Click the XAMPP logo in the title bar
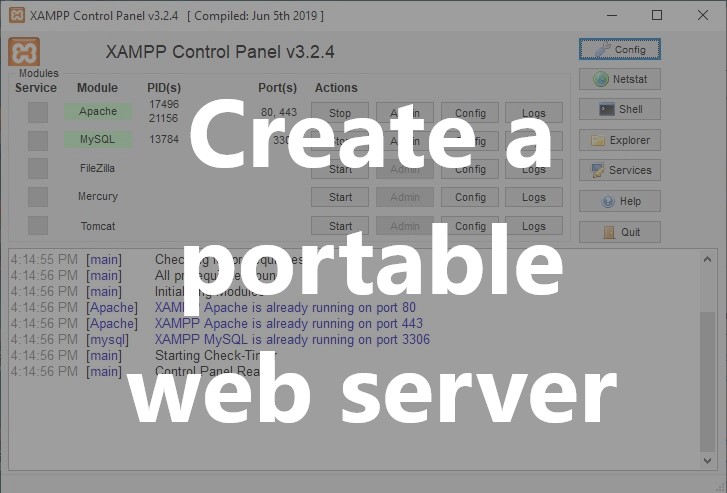This screenshot has width=727, height=493. point(17,15)
